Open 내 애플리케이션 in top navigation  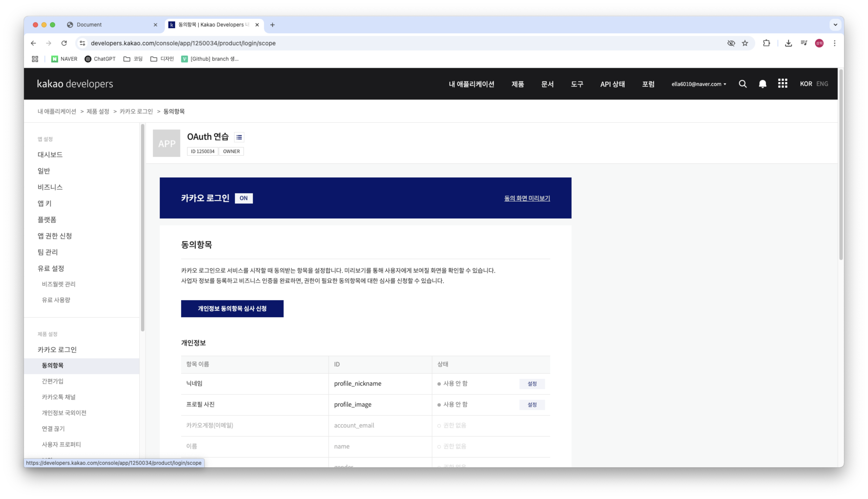[472, 84]
